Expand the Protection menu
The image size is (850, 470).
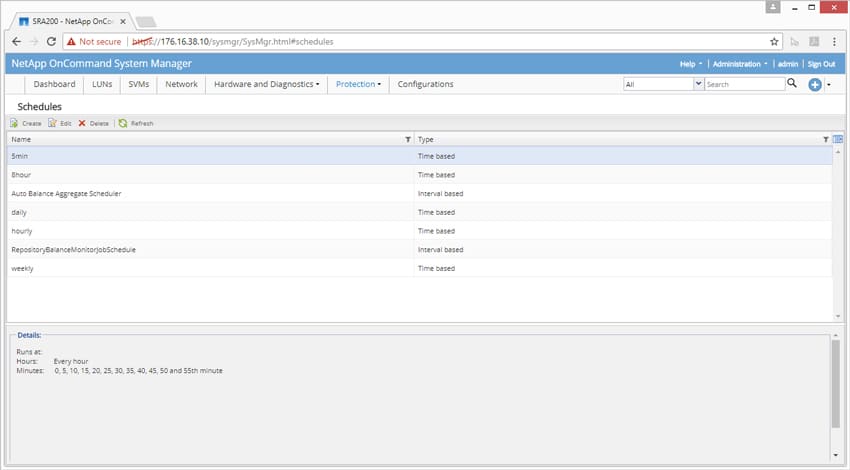click(358, 84)
